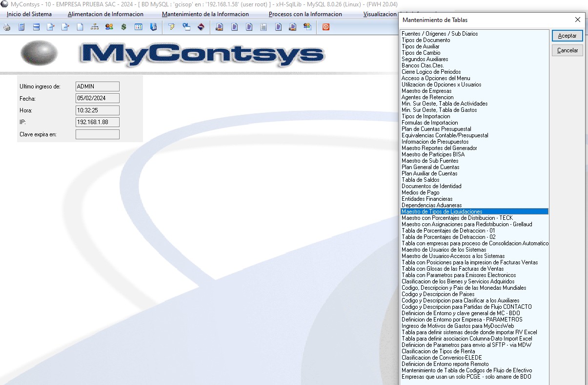
Task: Open the calendar grid toolbar icon
Action: pos(138,27)
